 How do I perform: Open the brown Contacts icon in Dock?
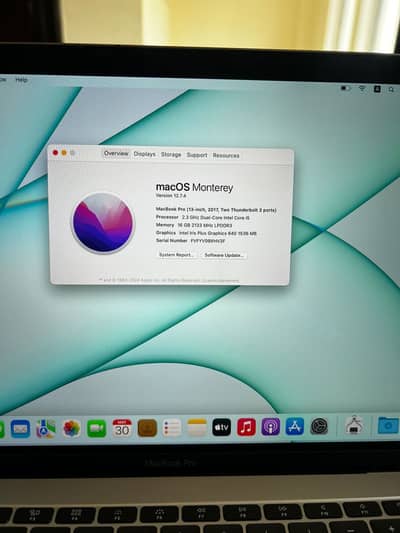(147, 428)
